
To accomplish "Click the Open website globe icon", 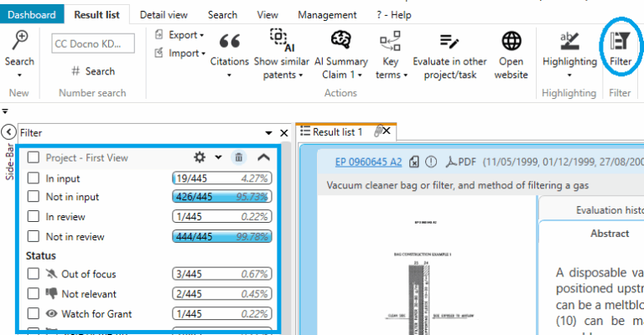I will click(512, 42).
